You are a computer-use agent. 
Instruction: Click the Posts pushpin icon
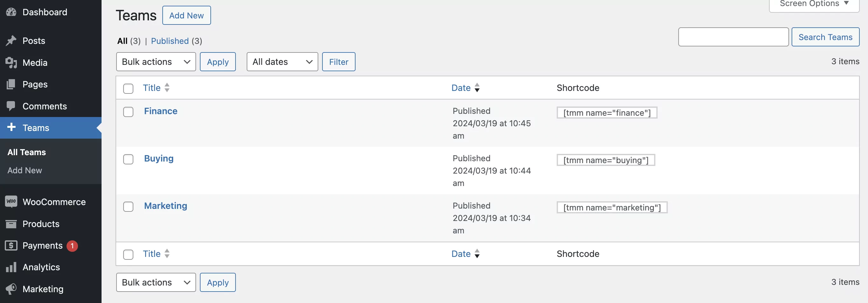click(x=11, y=41)
